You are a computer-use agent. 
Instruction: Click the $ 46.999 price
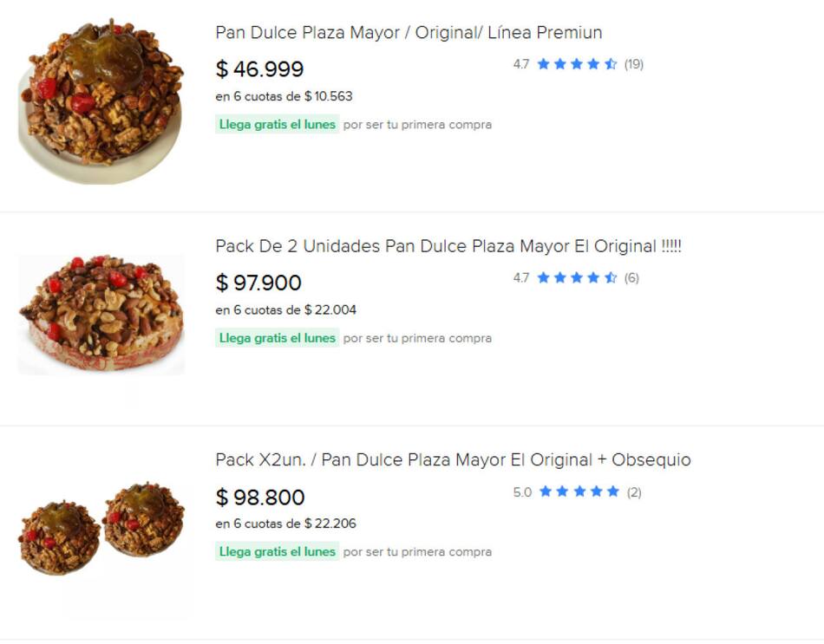(x=259, y=69)
